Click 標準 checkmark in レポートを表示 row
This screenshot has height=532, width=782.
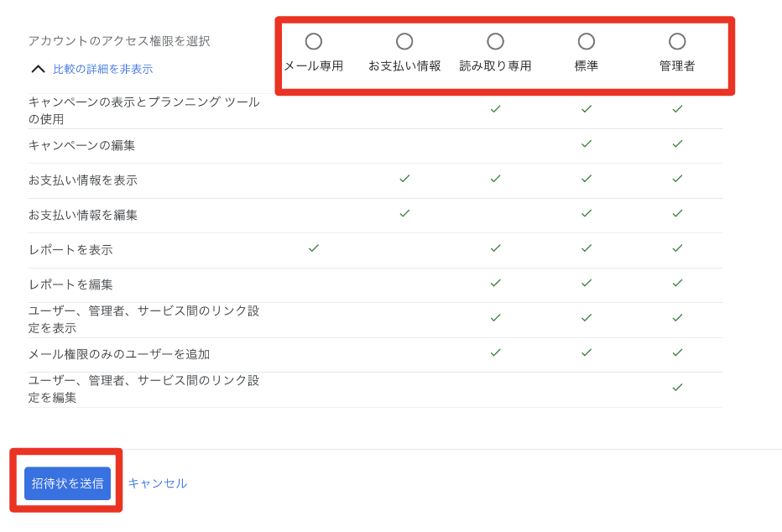click(586, 248)
